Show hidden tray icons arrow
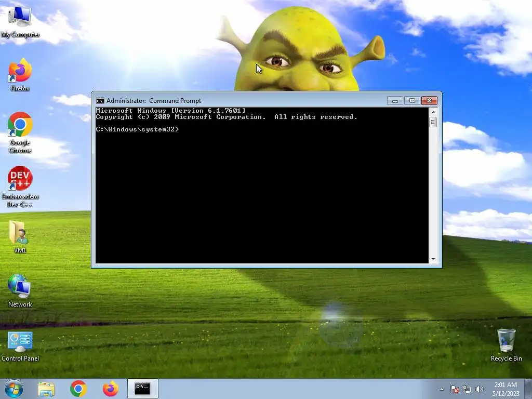This screenshot has width=532, height=399. [x=442, y=389]
